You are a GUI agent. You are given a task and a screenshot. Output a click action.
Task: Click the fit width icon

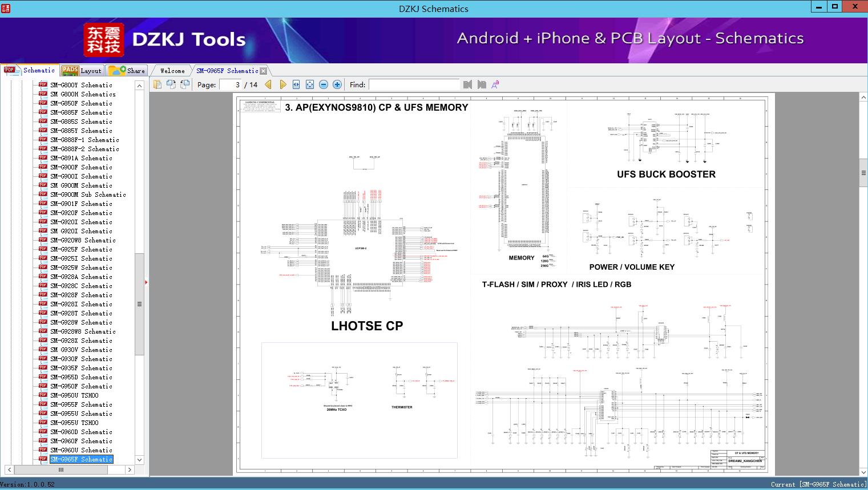pos(296,84)
